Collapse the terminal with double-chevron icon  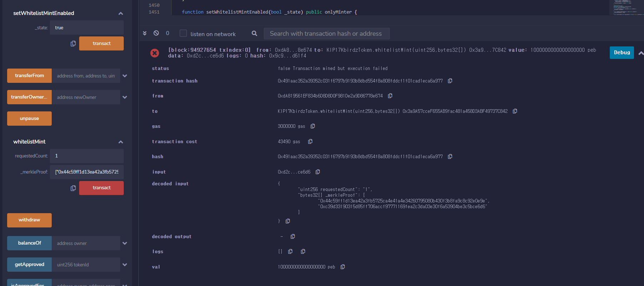tap(145, 33)
